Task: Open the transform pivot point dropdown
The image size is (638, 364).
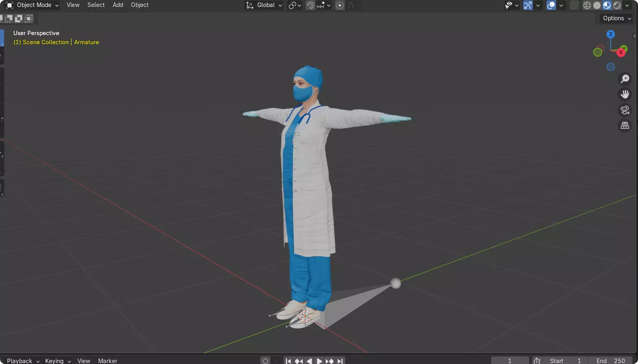Action: (x=295, y=5)
